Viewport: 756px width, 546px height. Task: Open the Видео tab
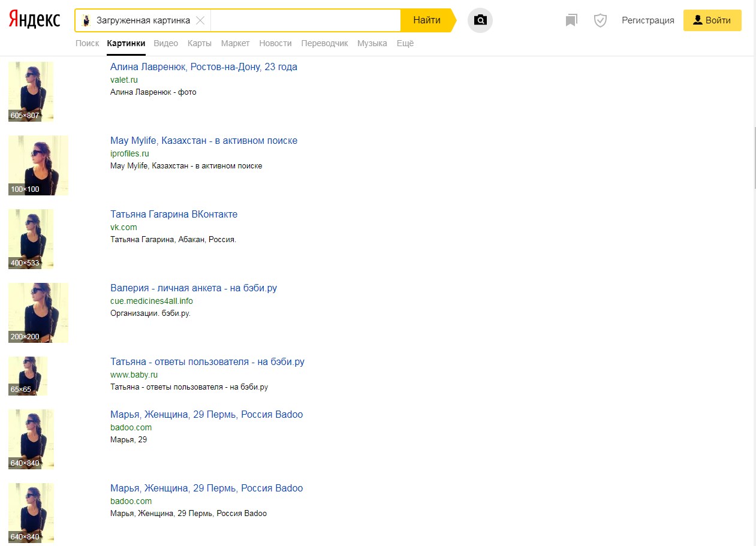[166, 43]
